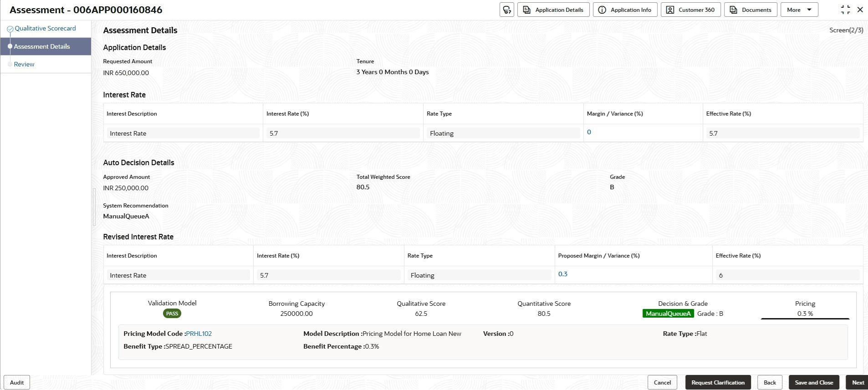Collapse the full-screen assessment view icon
The image size is (868, 390).
pos(845,10)
